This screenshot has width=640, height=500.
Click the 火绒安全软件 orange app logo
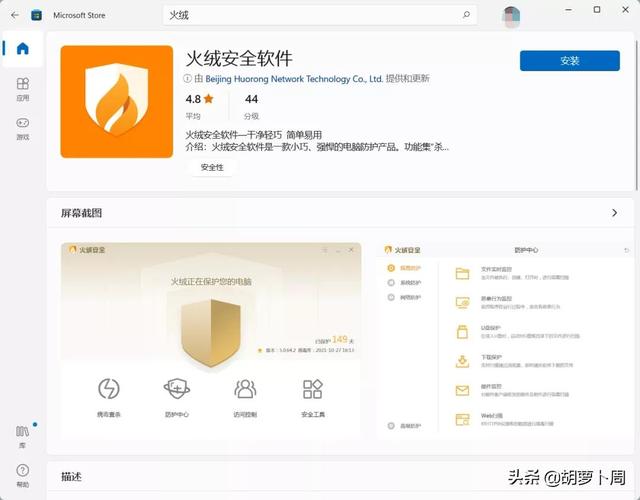tap(117, 102)
